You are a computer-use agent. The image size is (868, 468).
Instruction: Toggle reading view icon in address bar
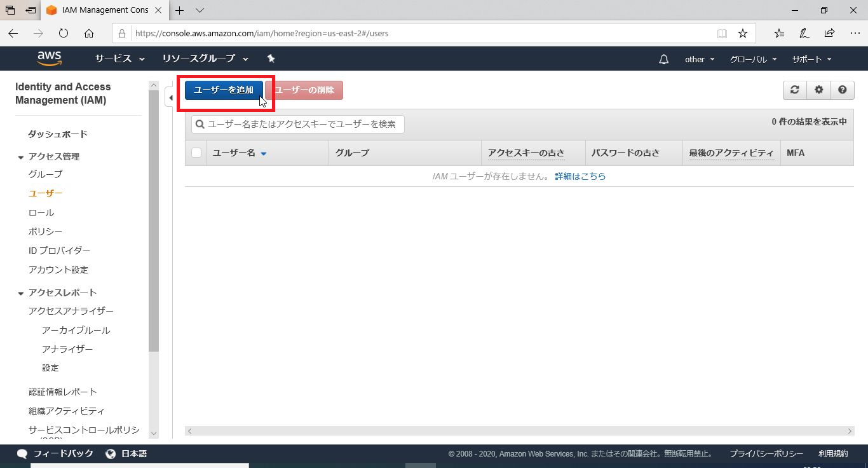(x=722, y=33)
